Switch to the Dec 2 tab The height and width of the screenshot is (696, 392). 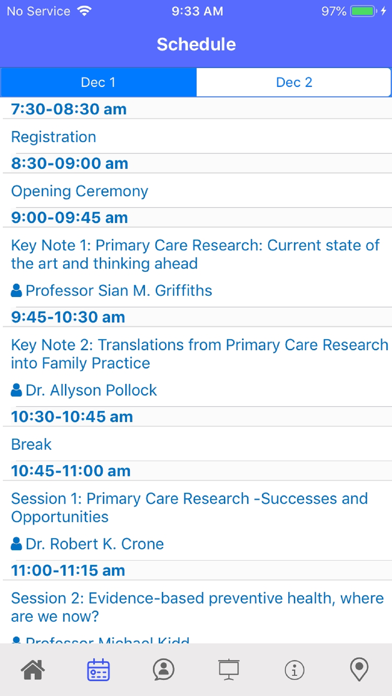294,82
